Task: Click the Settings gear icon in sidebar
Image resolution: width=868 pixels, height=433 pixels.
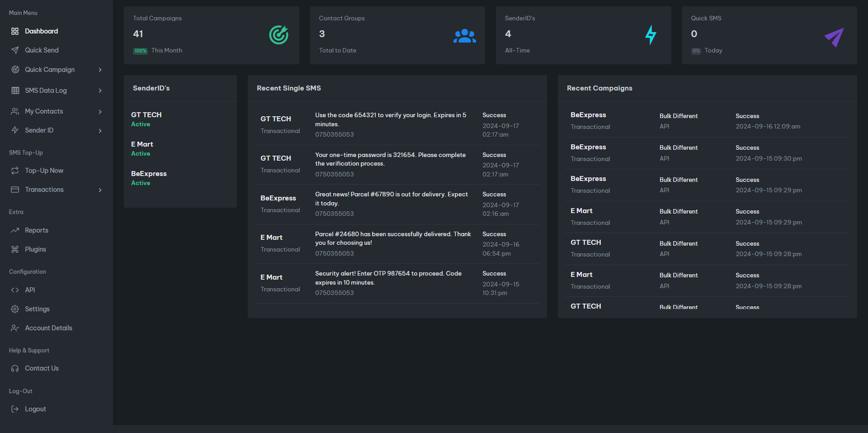Action: pyautogui.click(x=15, y=309)
